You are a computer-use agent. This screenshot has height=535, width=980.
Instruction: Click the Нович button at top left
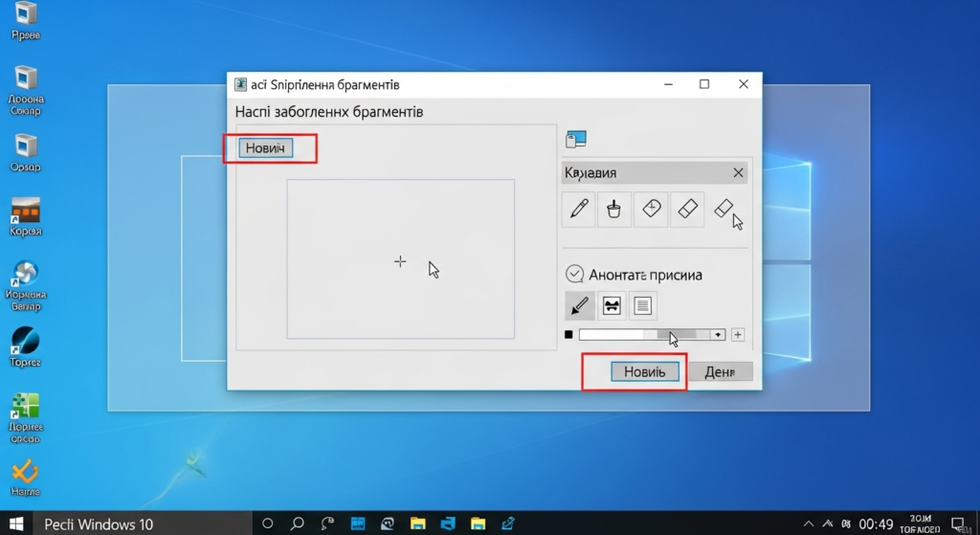[x=265, y=148]
